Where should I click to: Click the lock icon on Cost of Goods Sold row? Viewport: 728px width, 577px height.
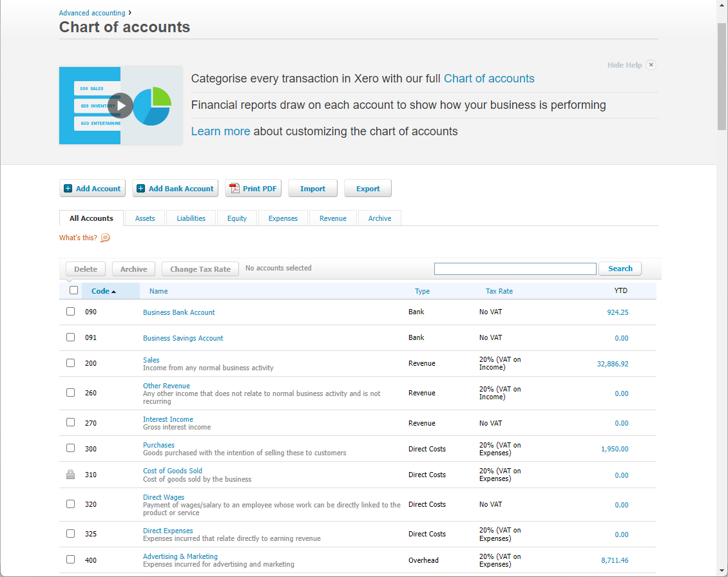pyautogui.click(x=70, y=474)
